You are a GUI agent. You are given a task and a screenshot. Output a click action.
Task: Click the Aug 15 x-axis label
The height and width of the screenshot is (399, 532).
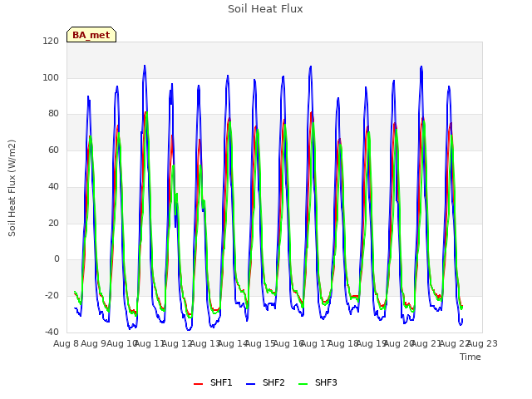pyautogui.click(x=260, y=343)
